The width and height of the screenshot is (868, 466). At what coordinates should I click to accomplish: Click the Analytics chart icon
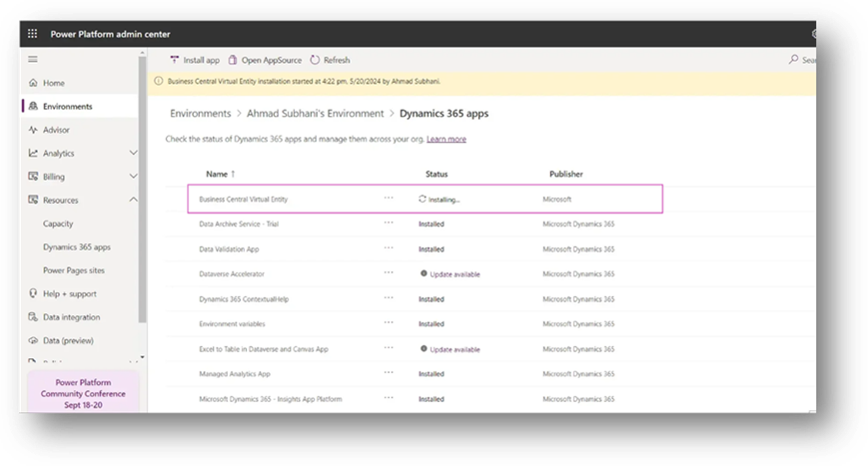33,153
